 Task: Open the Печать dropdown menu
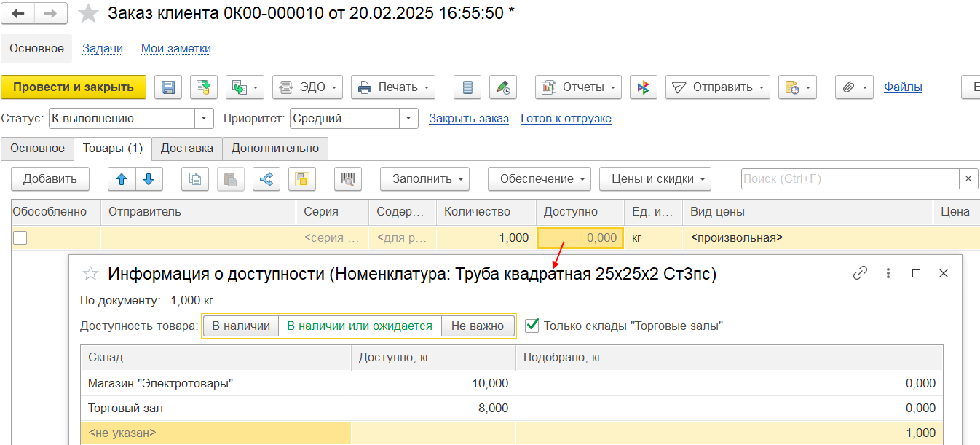[393, 87]
